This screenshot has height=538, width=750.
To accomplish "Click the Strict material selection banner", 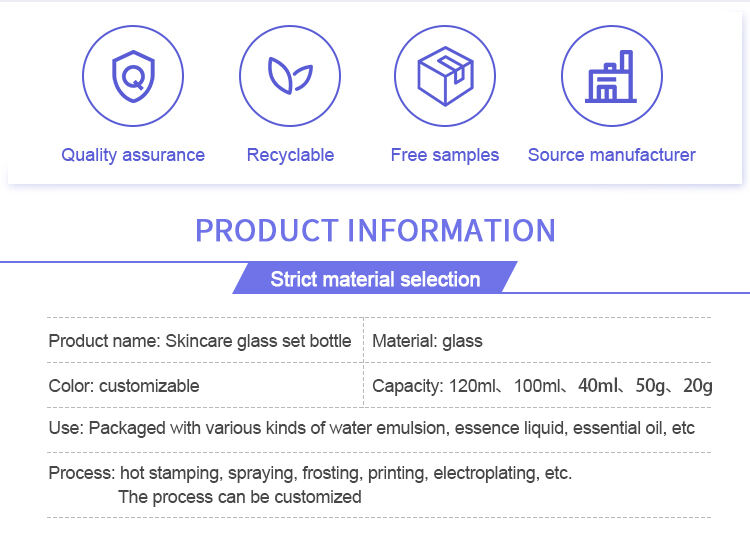I will coord(375,278).
